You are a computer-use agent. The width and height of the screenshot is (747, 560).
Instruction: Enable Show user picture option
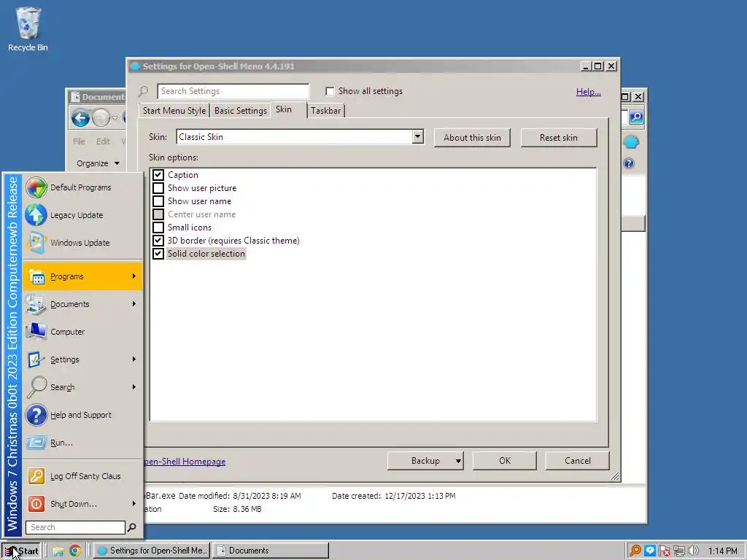(158, 188)
